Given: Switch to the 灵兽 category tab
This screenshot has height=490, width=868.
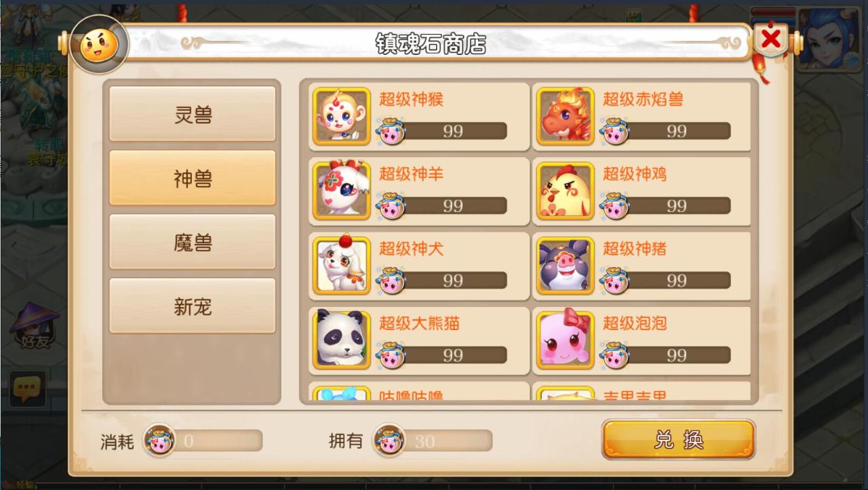Looking at the screenshot, I should tap(193, 114).
